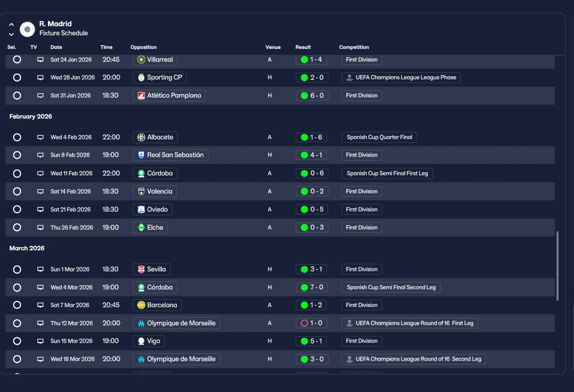This screenshot has height=392, width=574.
Task: Click the Result column header
Action: (x=303, y=47)
